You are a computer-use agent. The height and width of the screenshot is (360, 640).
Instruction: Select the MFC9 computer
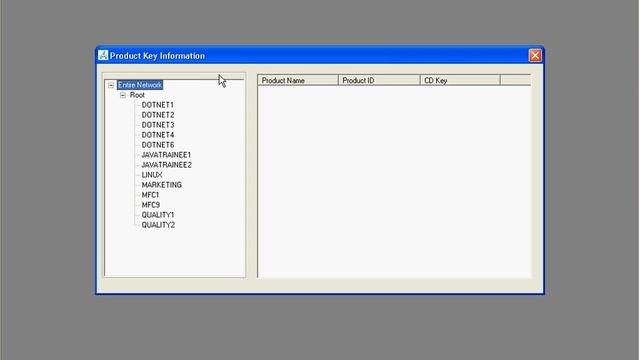151,205
